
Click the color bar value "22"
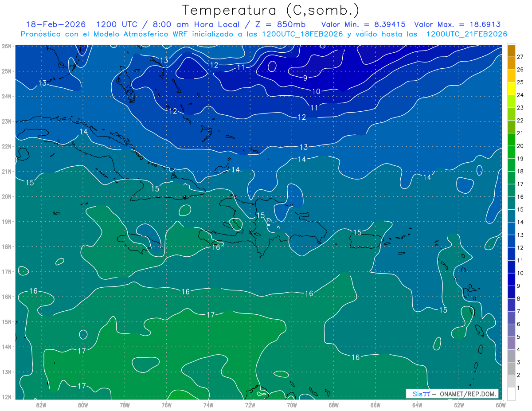(x=520, y=121)
